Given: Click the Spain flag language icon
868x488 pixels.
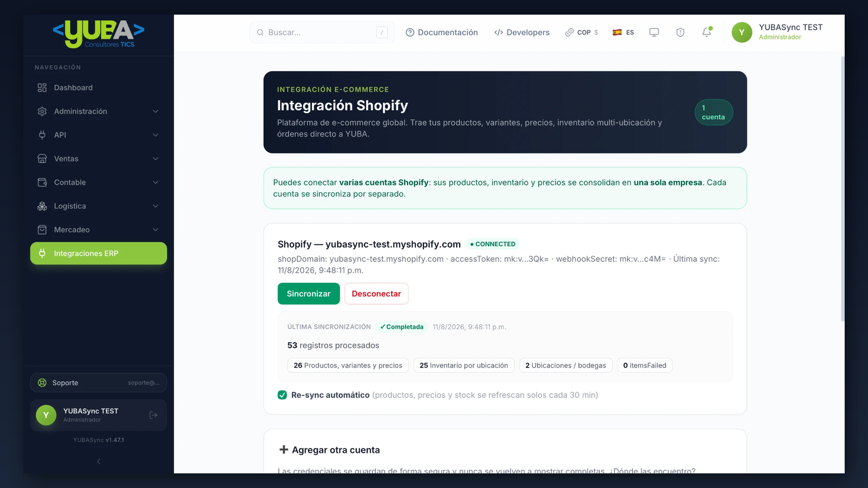Looking at the screenshot, I should point(617,33).
